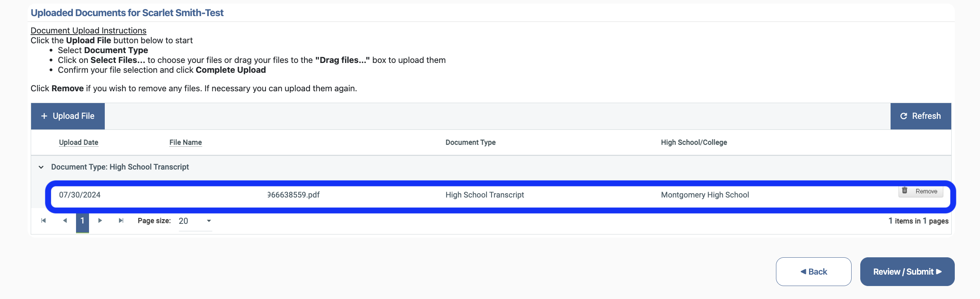Image resolution: width=980 pixels, height=299 pixels.
Task: Remove the uploaded transcript file
Action: click(x=921, y=191)
